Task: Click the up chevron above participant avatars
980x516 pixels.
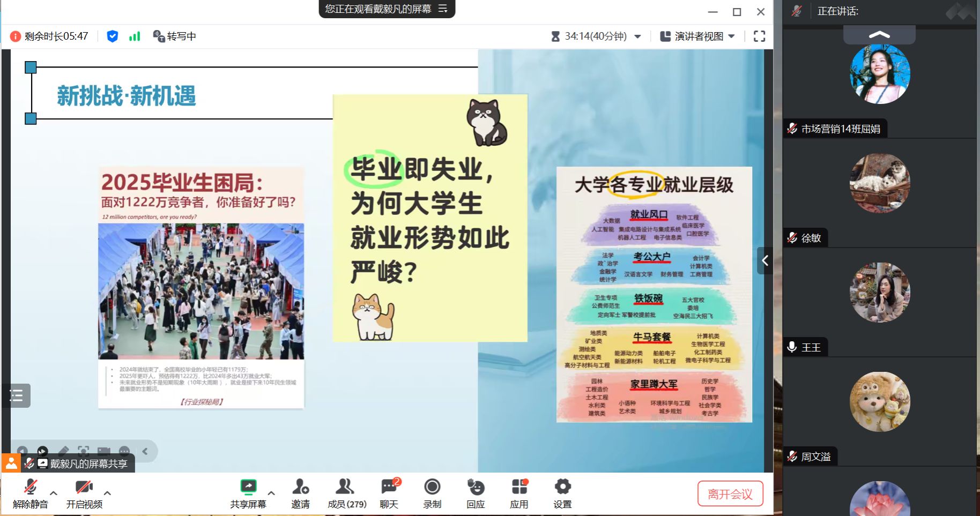Action: (x=879, y=35)
